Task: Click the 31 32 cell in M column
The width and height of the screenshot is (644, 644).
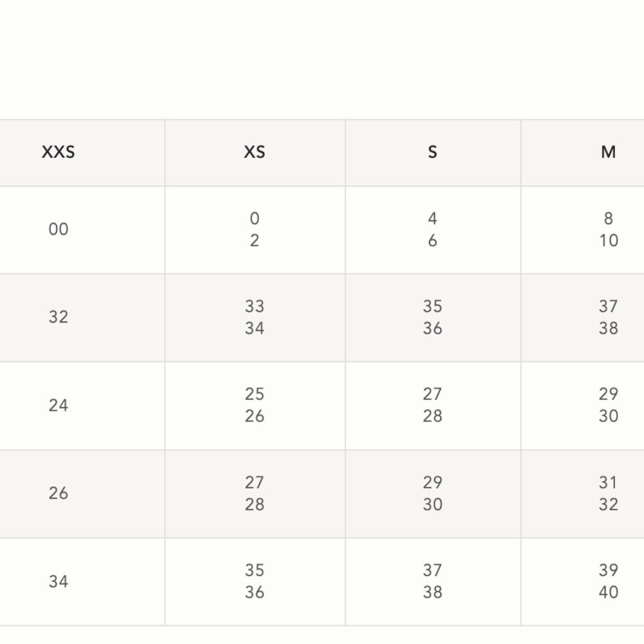Action: coord(608,493)
